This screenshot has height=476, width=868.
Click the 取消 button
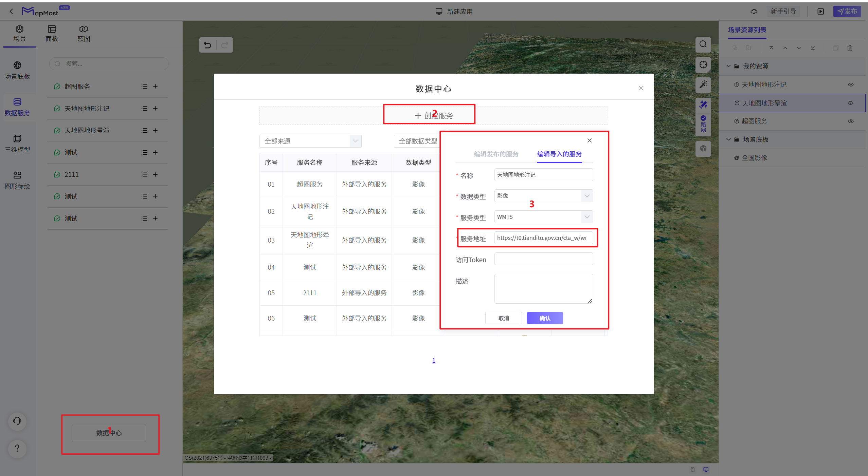point(504,318)
